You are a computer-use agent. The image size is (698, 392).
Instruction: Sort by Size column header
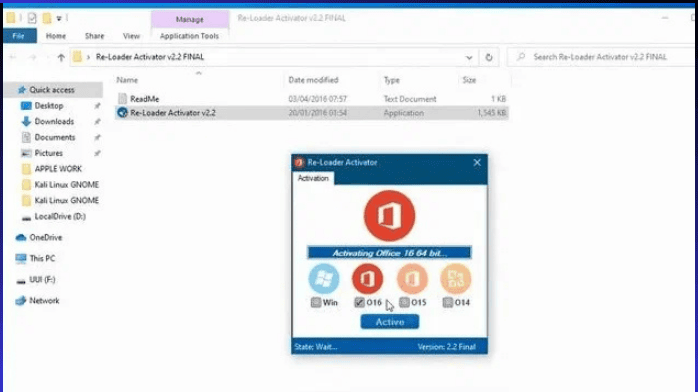click(469, 80)
